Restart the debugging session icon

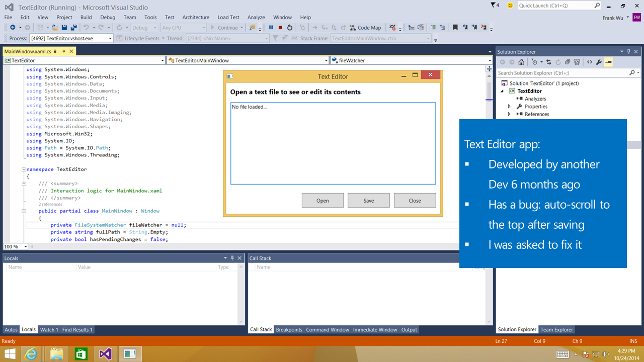click(x=290, y=28)
